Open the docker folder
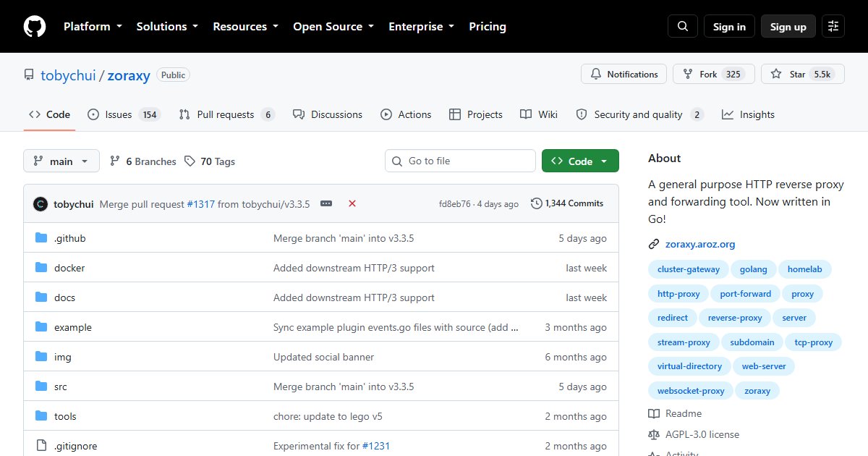 69,268
